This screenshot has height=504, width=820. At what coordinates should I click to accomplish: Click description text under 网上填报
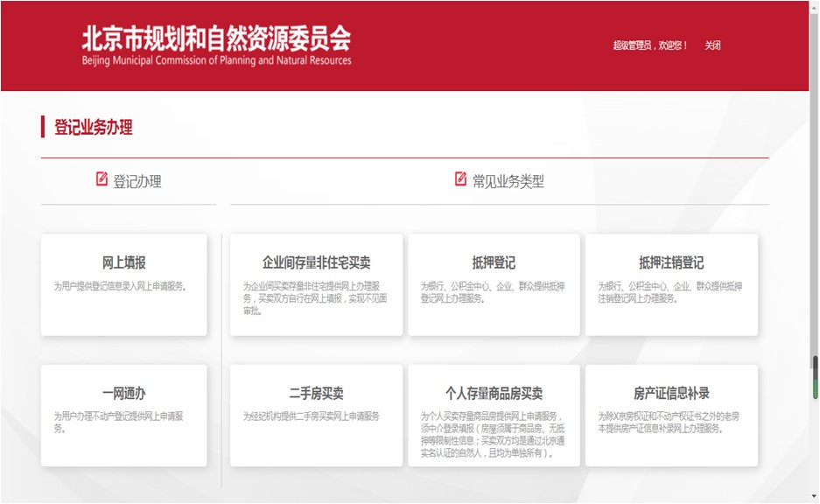[x=120, y=286]
